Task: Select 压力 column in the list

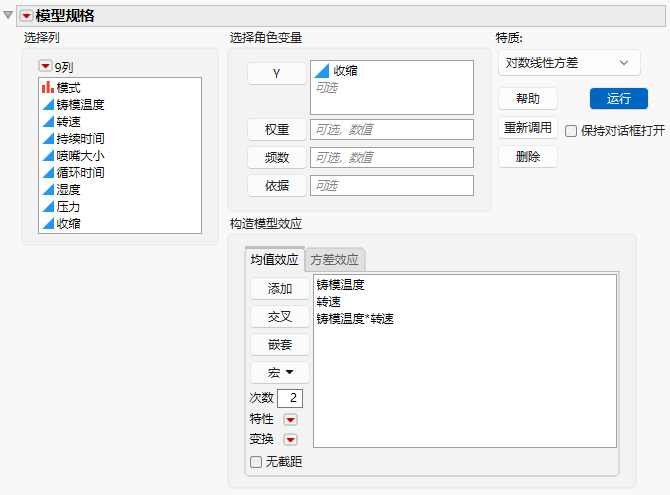Action: click(x=68, y=206)
